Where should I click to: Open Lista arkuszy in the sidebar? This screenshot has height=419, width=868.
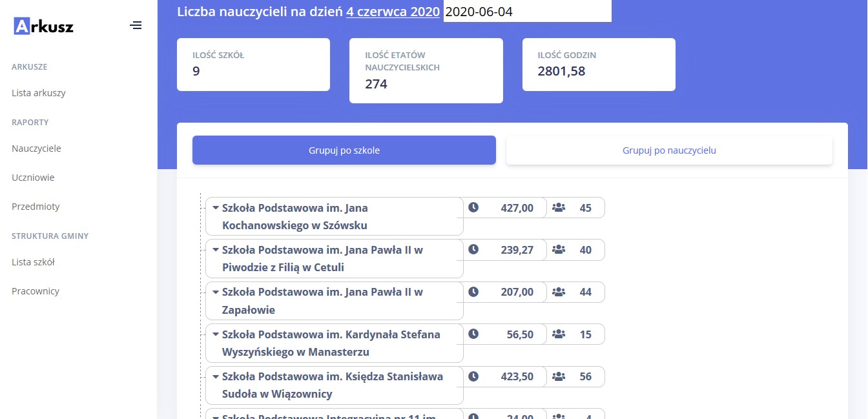pos(39,93)
